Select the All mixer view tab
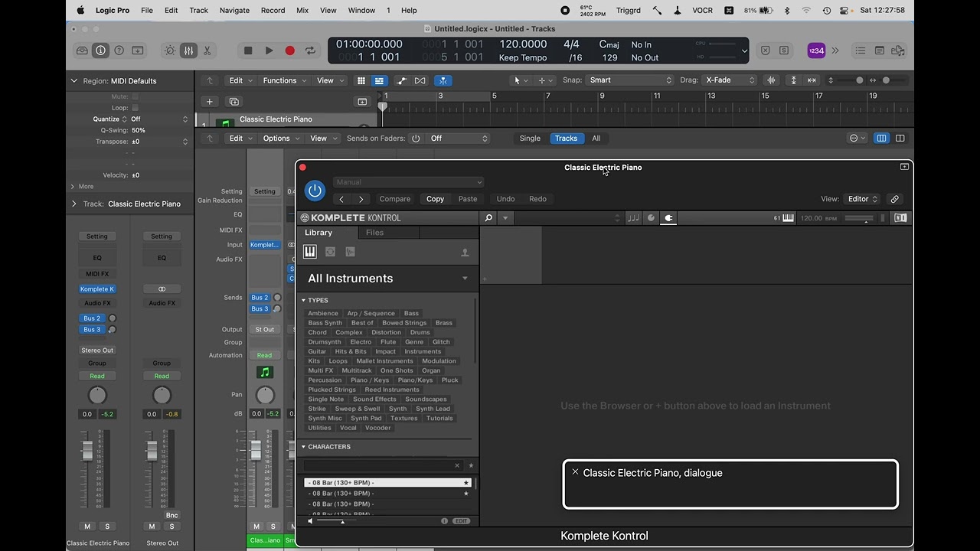The height and width of the screenshot is (551, 980). click(x=596, y=139)
